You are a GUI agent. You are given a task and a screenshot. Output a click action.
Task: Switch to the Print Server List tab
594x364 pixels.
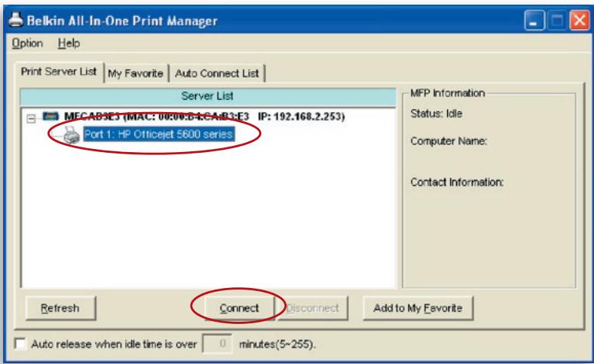pyautogui.click(x=58, y=71)
